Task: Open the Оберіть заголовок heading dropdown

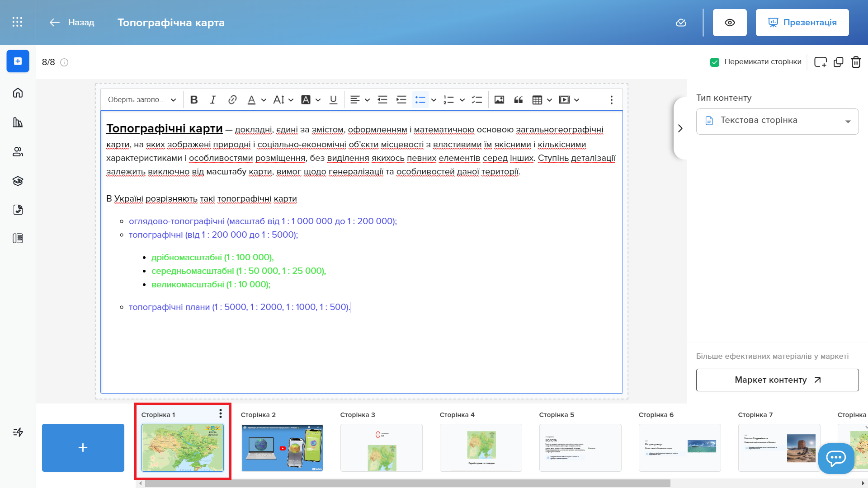Action: click(142, 100)
